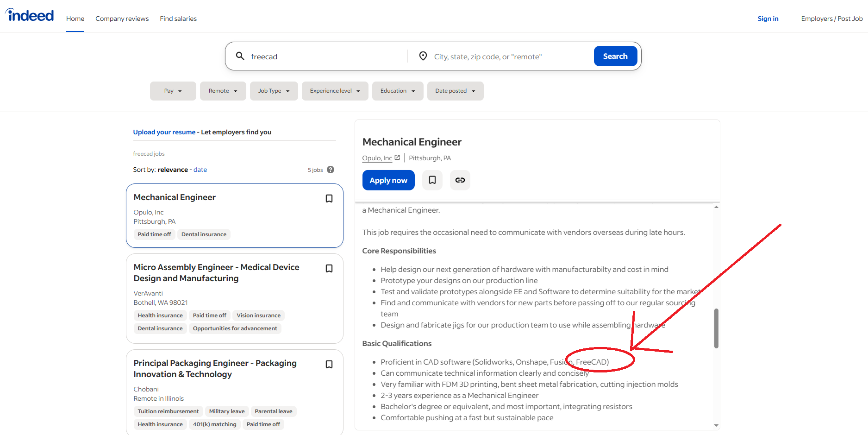Expand the Pay filter dropdown
This screenshot has height=435, width=868.
coord(173,91)
